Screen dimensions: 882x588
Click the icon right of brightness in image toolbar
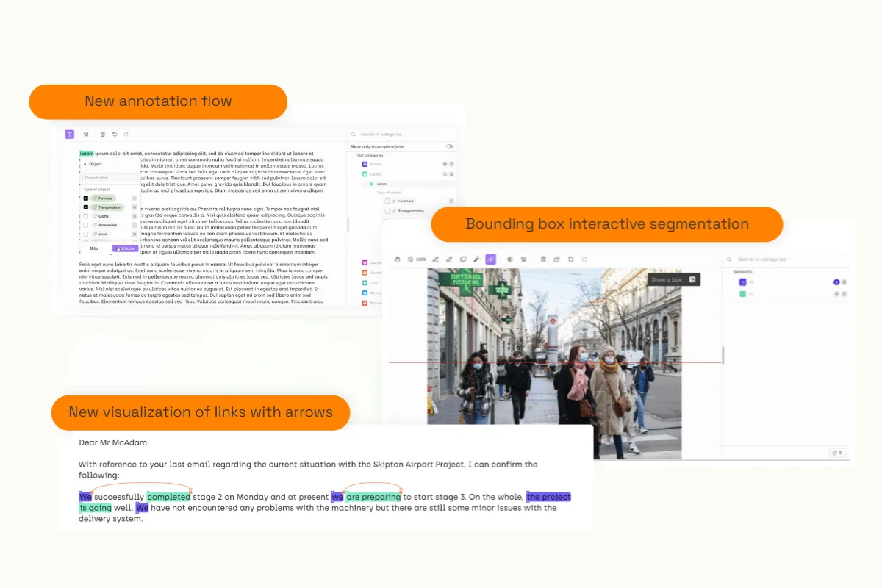click(523, 259)
